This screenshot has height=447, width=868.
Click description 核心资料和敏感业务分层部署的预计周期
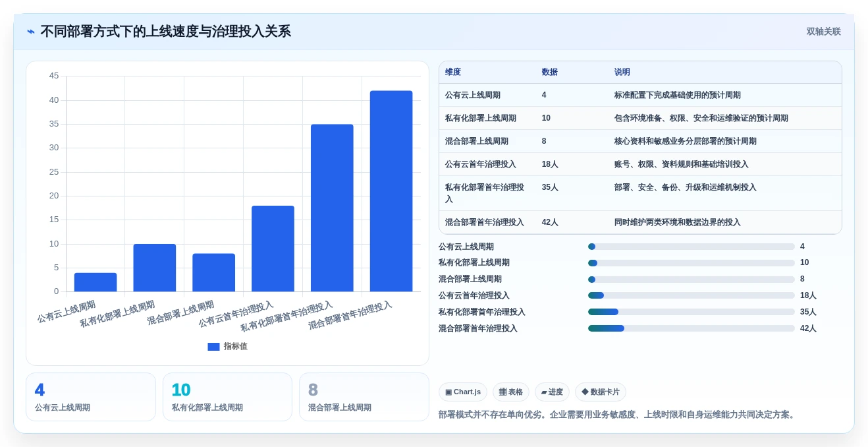click(686, 141)
